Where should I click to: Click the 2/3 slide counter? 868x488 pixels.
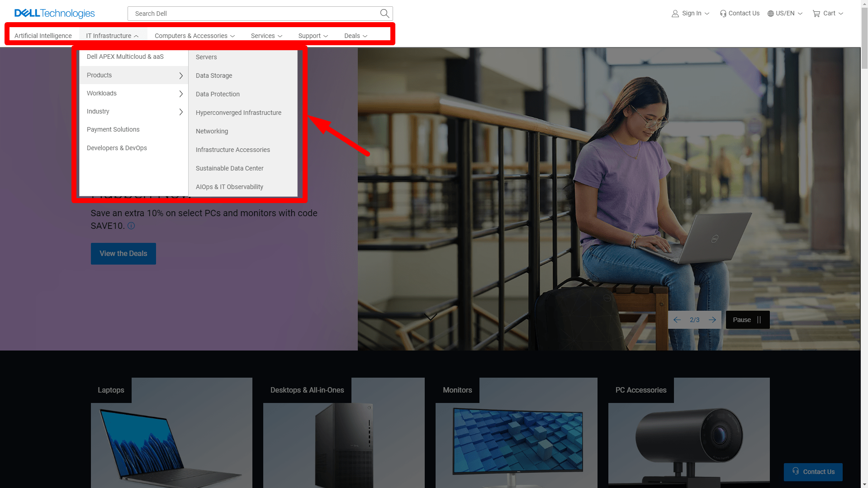694,320
